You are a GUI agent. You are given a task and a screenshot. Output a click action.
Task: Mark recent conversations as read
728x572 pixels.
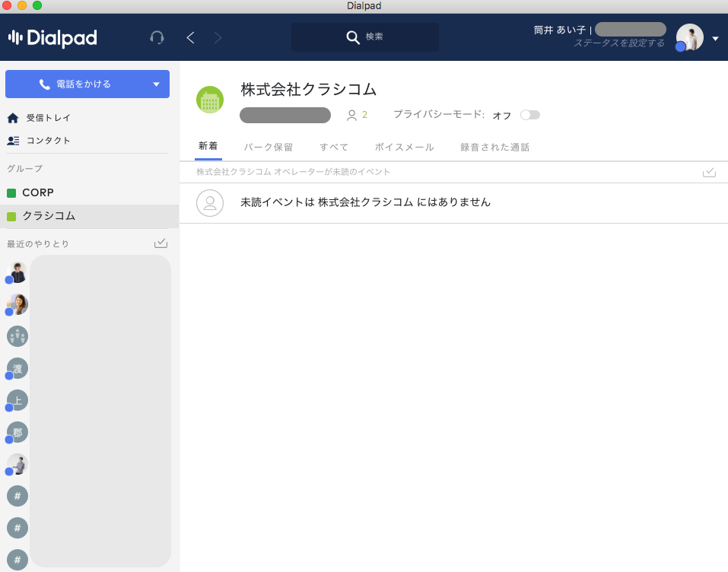161,243
